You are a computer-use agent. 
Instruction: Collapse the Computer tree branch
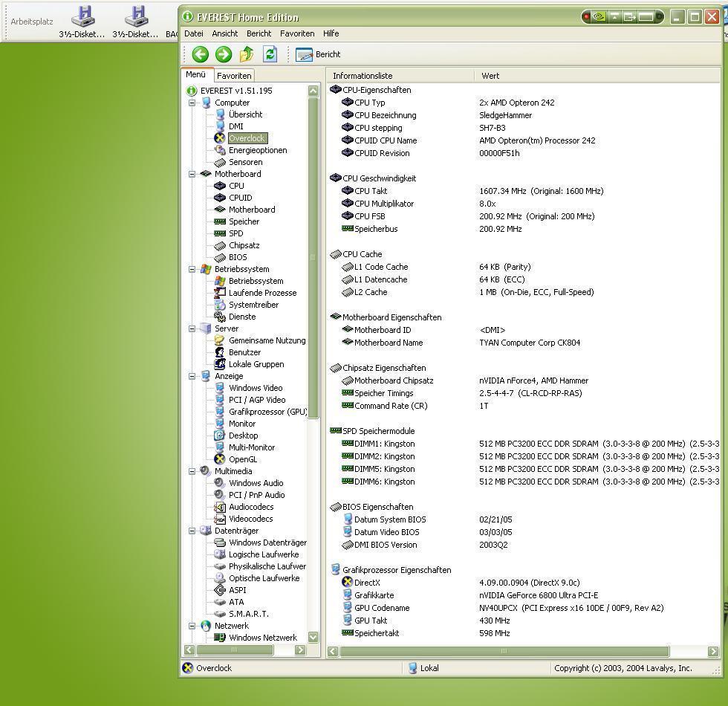coord(192,103)
